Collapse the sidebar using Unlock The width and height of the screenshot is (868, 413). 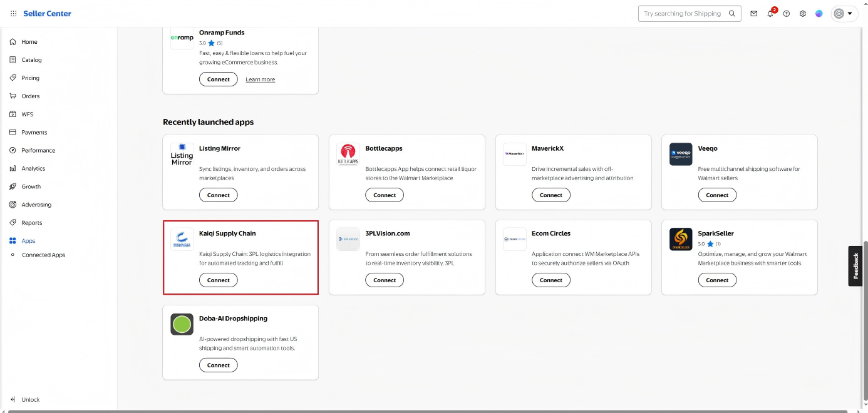(x=25, y=399)
